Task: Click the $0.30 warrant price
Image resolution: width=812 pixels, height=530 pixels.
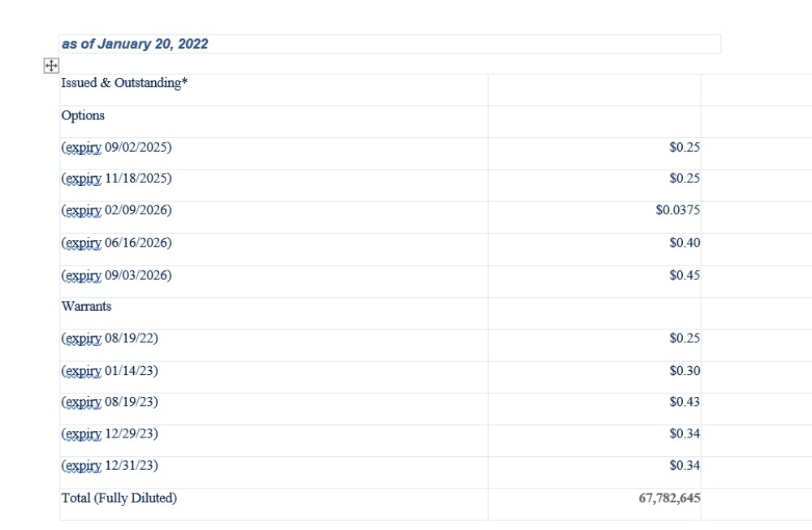Action: pyautogui.click(x=685, y=371)
